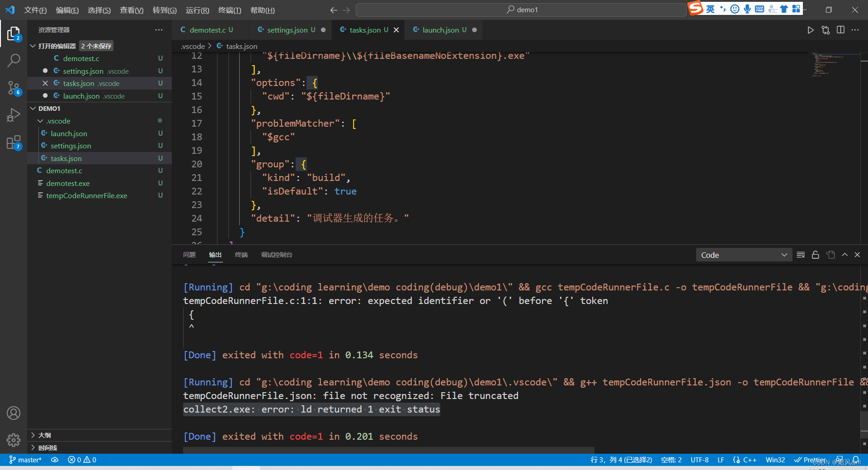Click indentation spaces: 2 status item
The height and width of the screenshot is (470, 868).
pyautogui.click(x=671, y=460)
